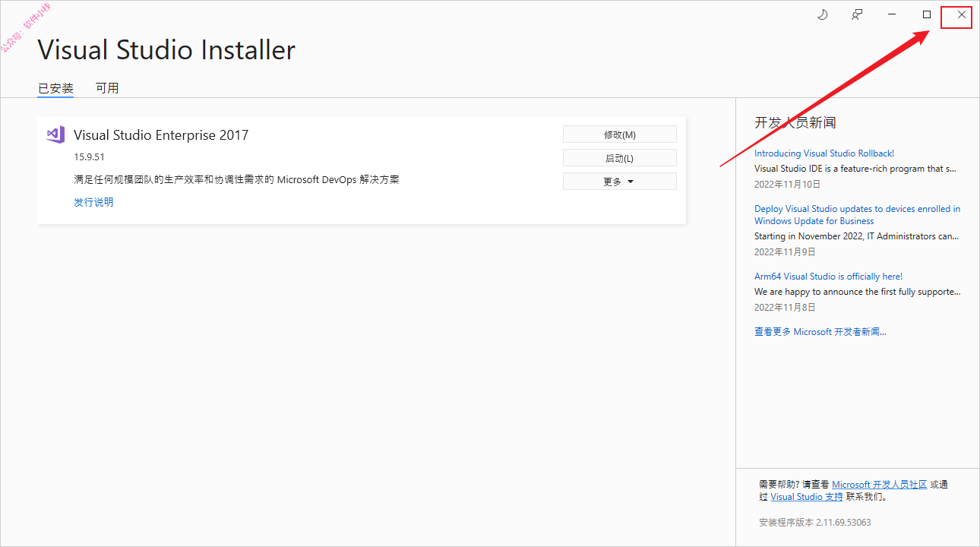Click the 修改(M) button
980x547 pixels.
pyautogui.click(x=620, y=134)
